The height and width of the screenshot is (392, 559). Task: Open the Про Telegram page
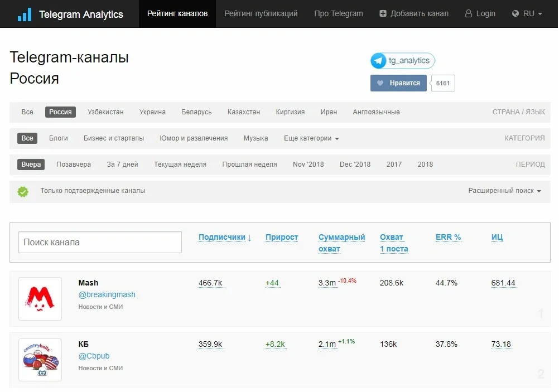click(x=338, y=13)
